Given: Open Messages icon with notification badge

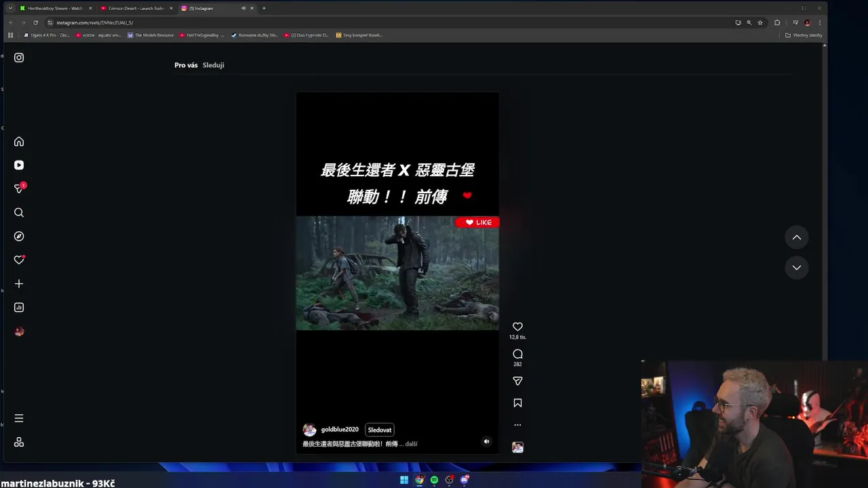Looking at the screenshot, I should tap(19, 188).
